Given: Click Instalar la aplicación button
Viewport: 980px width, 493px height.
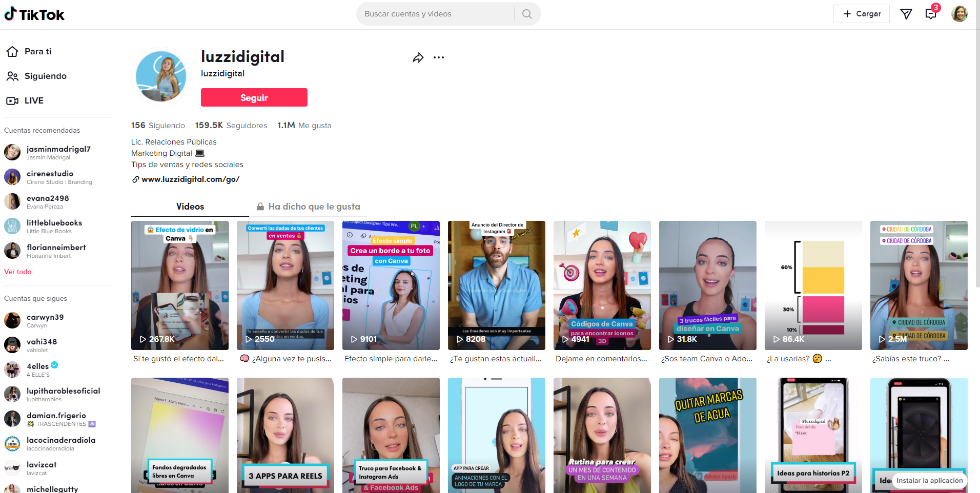Looking at the screenshot, I should point(929,480).
